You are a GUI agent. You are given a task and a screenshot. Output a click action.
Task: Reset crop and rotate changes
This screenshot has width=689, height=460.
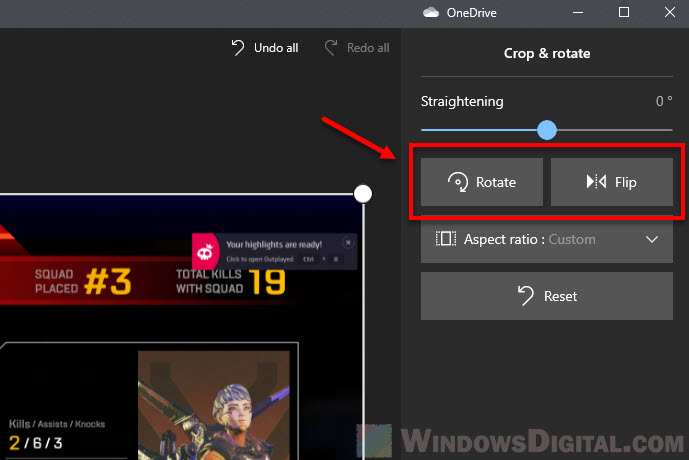coord(547,296)
